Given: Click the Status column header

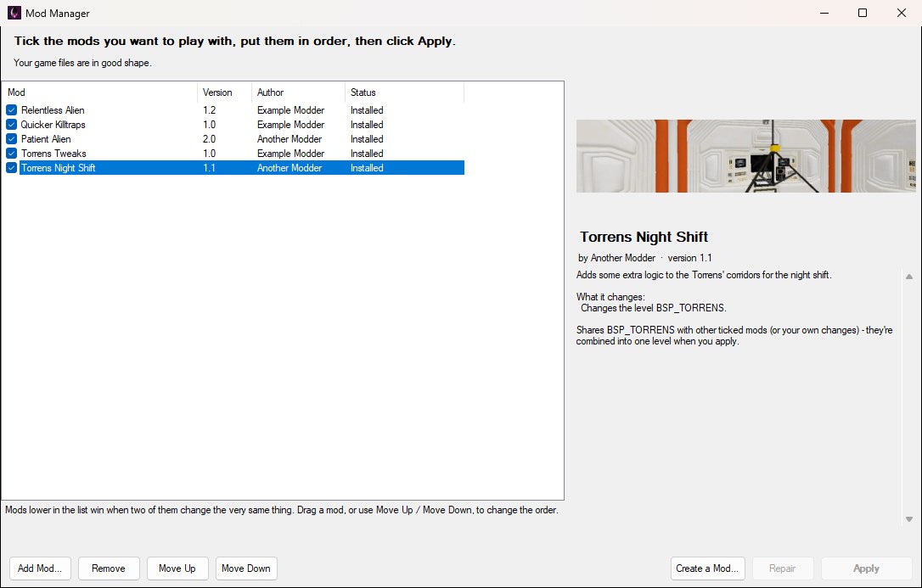Looking at the screenshot, I should coord(405,92).
